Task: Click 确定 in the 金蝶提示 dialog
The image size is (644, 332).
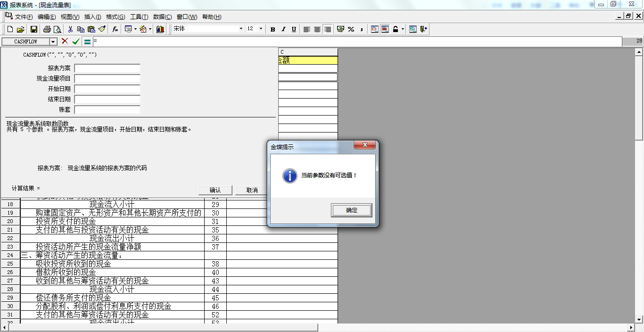Action: point(352,210)
